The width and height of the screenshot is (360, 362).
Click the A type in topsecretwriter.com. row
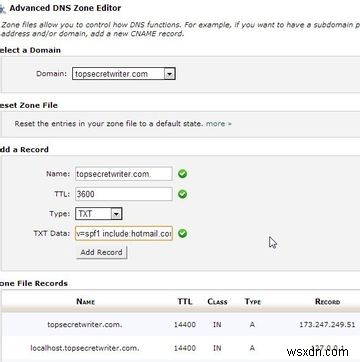coord(252,324)
